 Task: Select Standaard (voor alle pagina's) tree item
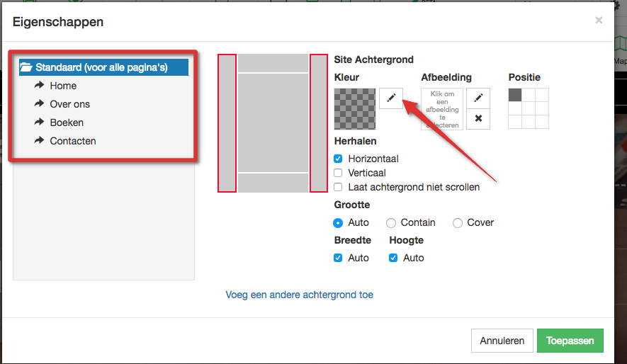pos(101,67)
